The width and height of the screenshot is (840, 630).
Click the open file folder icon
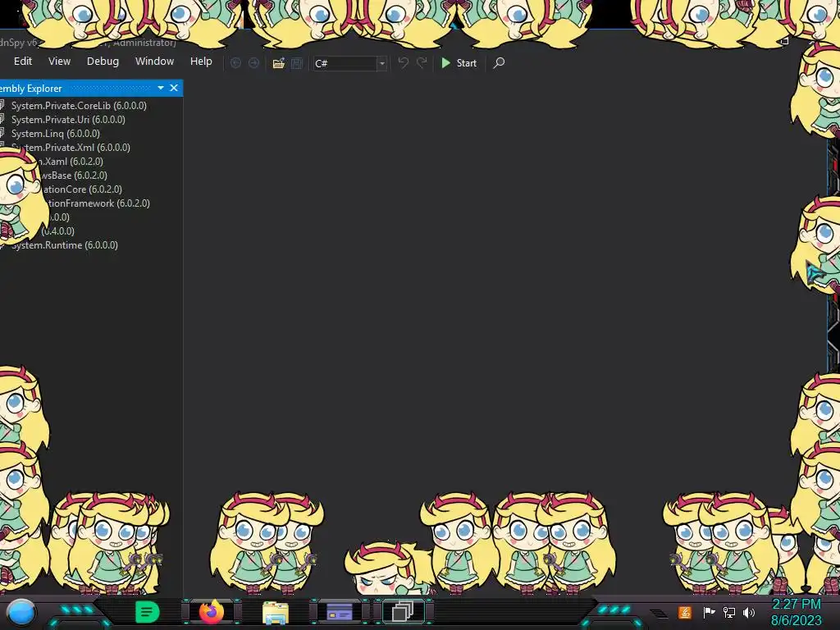pyautogui.click(x=279, y=63)
